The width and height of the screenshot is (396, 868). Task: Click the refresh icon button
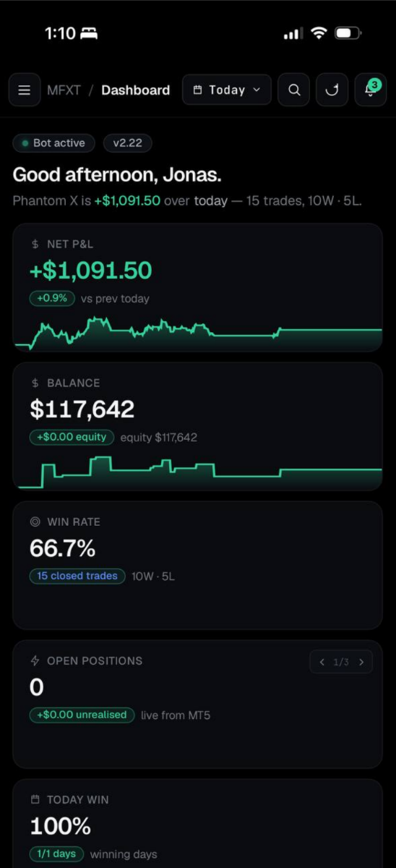tap(332, 90)
